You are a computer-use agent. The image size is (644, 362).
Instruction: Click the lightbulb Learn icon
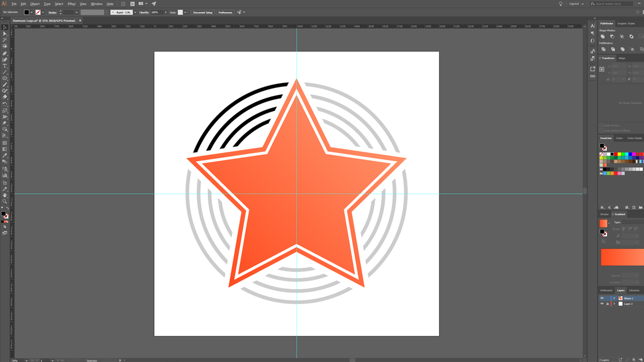click(561, 4)
